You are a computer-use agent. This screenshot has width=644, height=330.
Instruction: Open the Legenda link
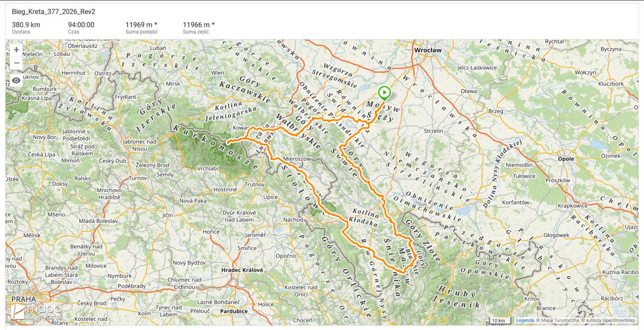(x=525, y=320)
